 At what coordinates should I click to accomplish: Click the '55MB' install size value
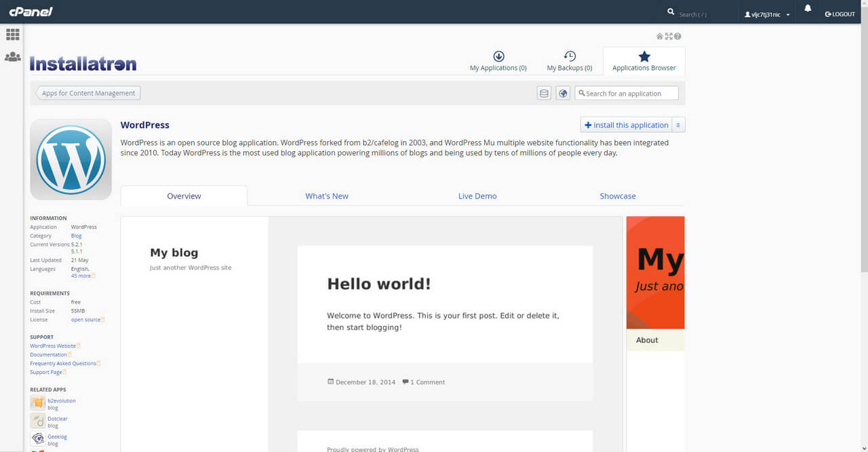[78, 311]
